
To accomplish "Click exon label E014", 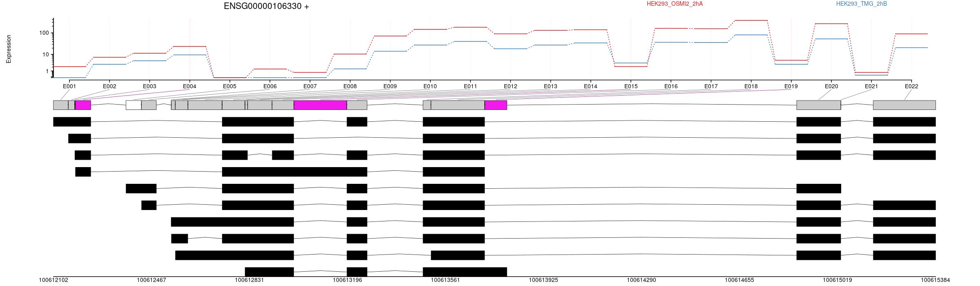I will tap(590, 86).
